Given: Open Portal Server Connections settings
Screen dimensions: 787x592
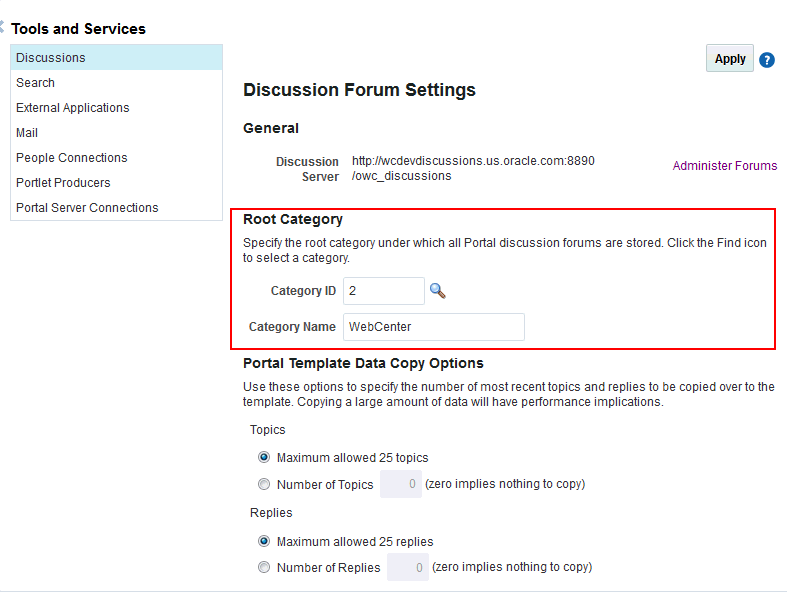Looking at the screenshot, I should (116, 207).
